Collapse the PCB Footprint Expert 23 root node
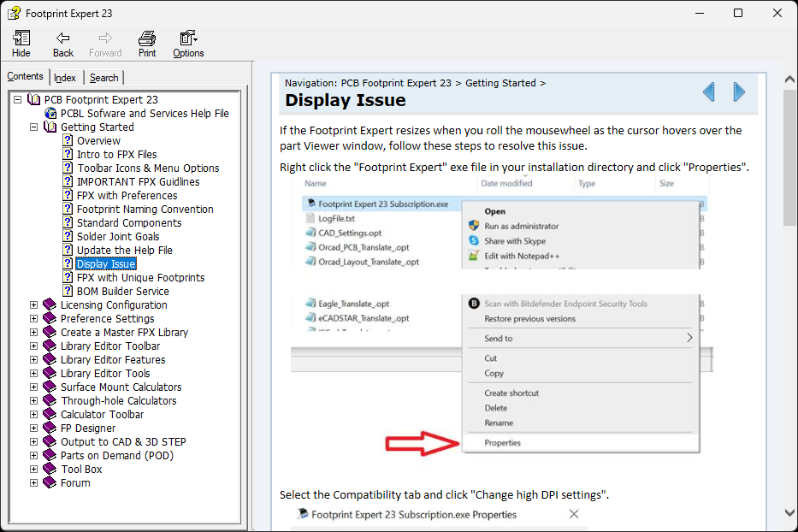The height and width of the screenshot is (532, 798). [x=17, y=99]
